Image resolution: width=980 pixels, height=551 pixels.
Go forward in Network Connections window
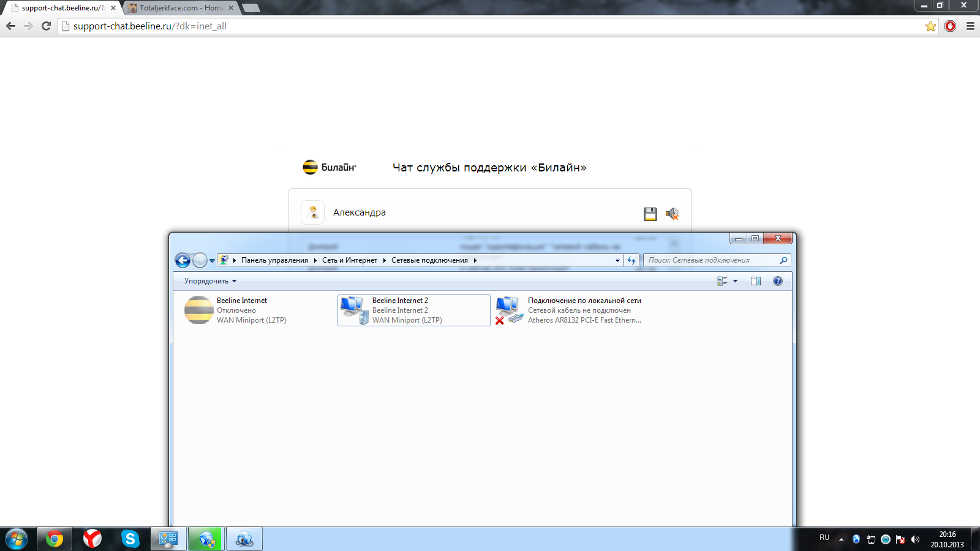200,260
